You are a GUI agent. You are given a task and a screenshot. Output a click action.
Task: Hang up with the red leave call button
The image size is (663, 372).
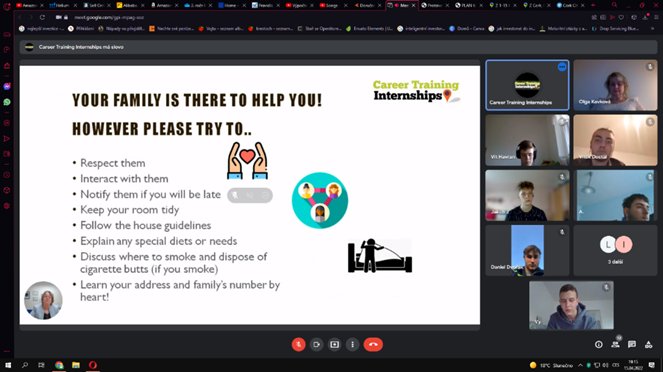coord(373,345)
